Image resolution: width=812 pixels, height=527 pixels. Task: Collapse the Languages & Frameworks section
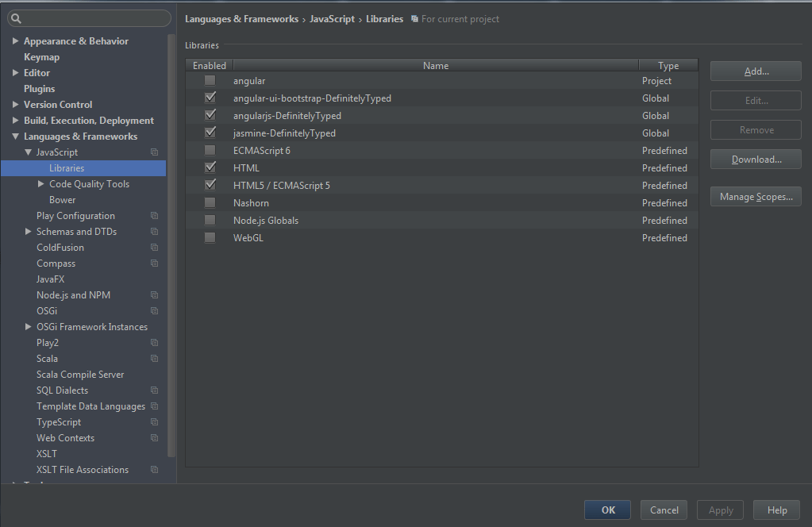[x=15, y=137]
